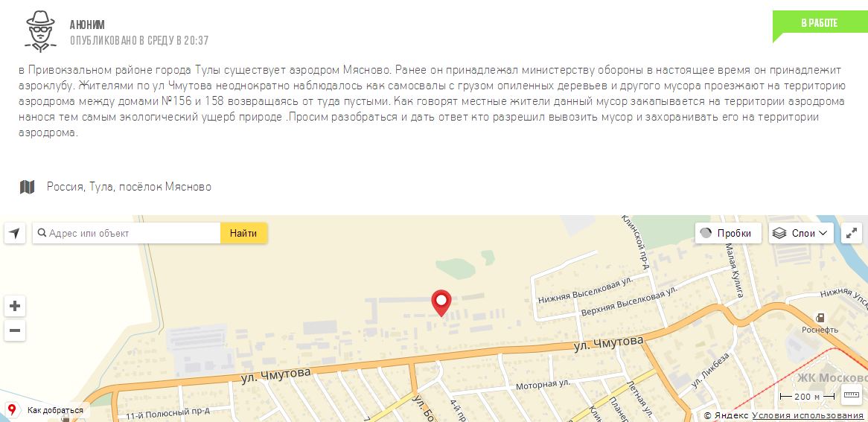868x422 pixels.
Task: Open fullscreen map with expand arrows icon
Action: [x=852, y=233]
